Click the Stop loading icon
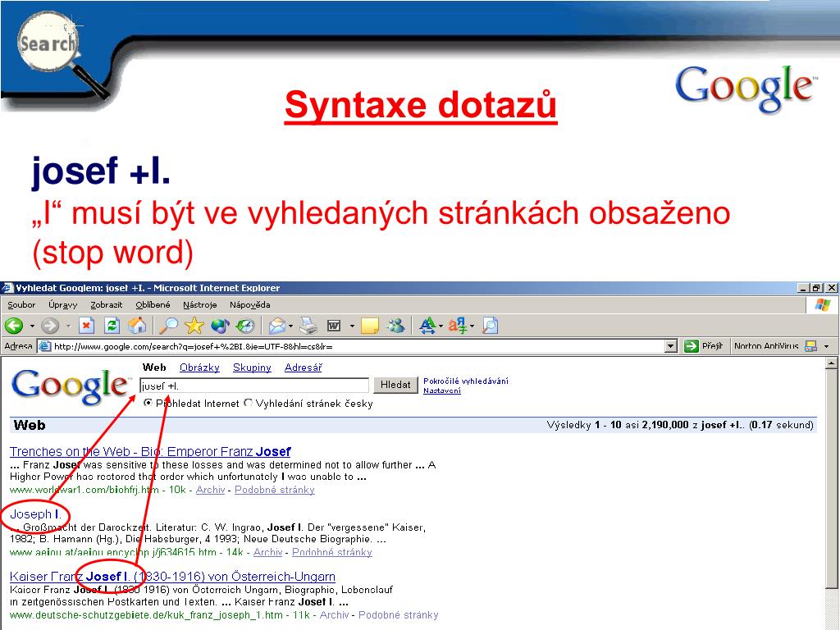The width and height of the screenshot is (840, 630). coord(87,325)
